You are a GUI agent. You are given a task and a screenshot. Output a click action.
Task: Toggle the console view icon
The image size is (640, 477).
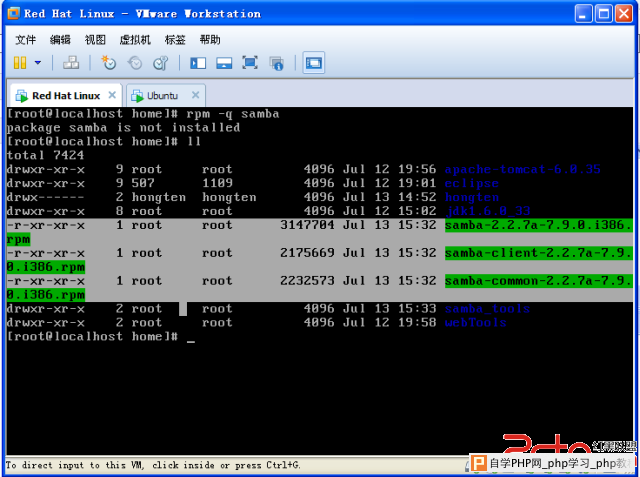[x=314, y=63]
